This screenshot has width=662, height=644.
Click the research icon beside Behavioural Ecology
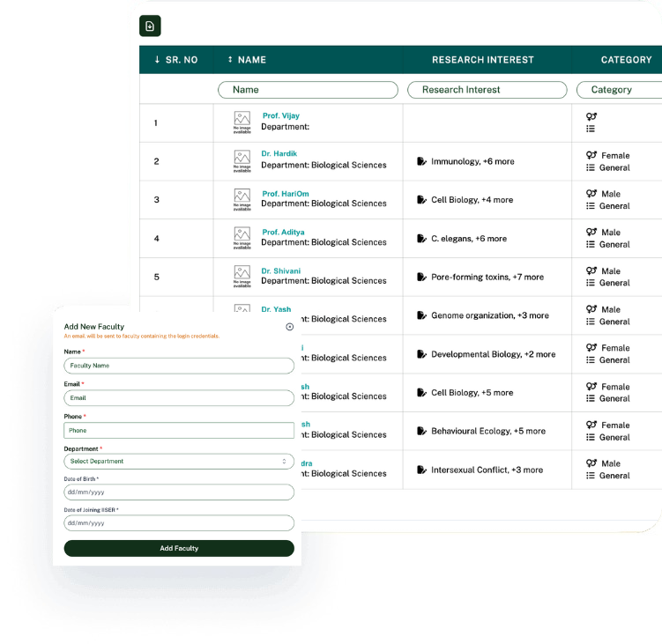[x=421, y=431]
